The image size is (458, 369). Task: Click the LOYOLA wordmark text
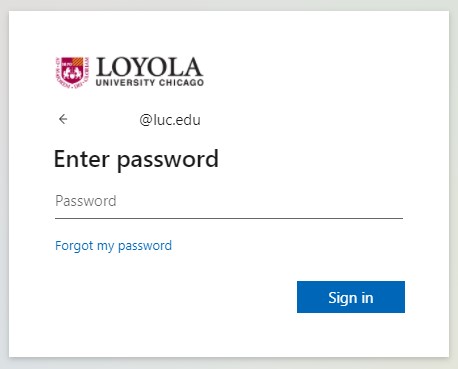(149, 67)
